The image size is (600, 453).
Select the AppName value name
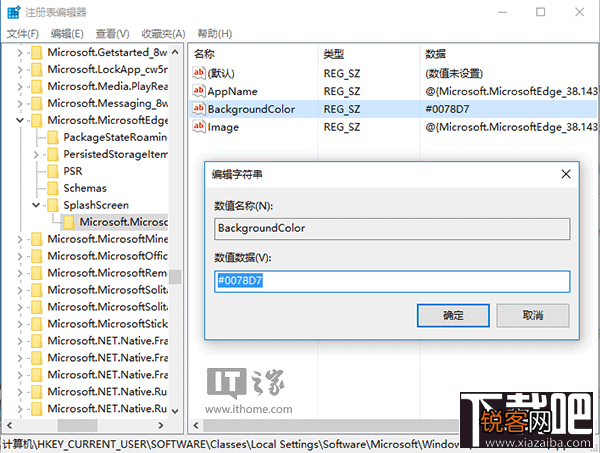(233, 91)
